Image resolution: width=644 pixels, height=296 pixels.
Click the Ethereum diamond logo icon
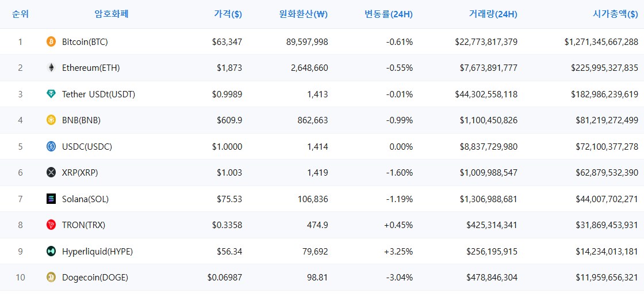[51, 68]
